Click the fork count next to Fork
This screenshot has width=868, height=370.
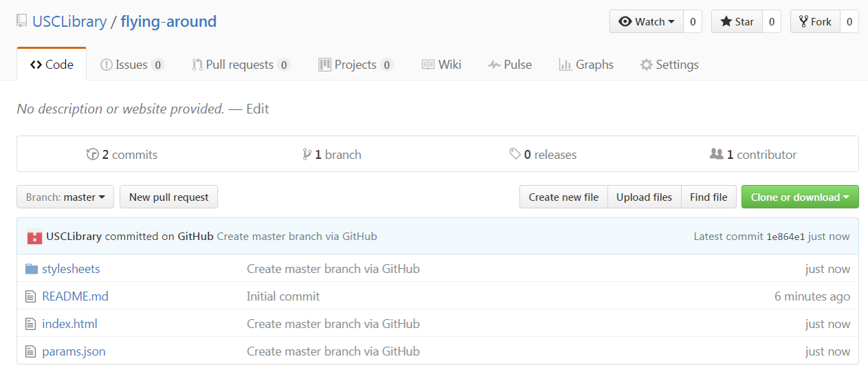tap(849, 21)
